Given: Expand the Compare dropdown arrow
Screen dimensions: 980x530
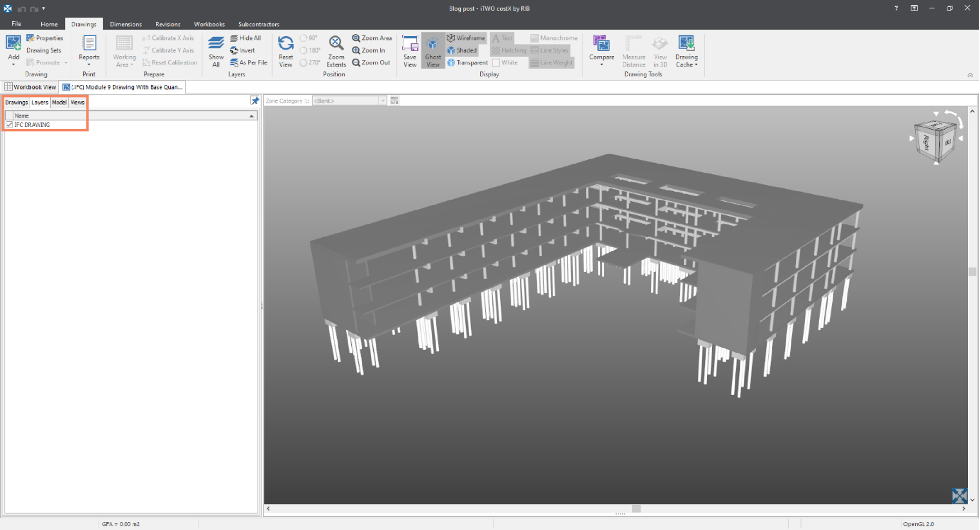Looking at the screenshot, I should pos(601,65).
